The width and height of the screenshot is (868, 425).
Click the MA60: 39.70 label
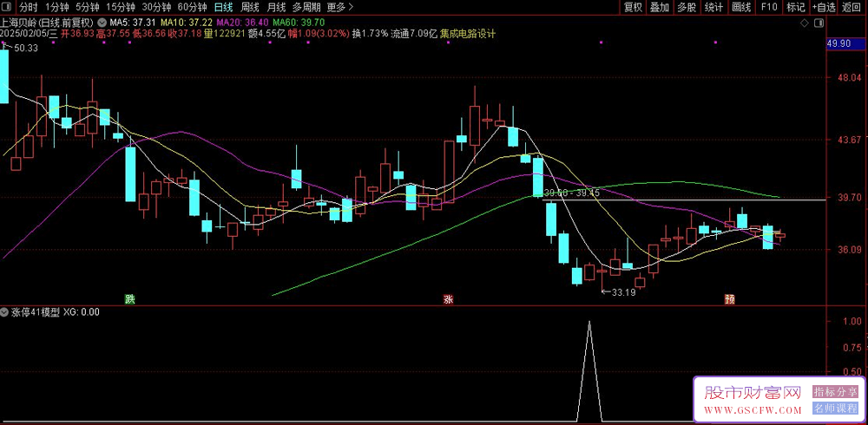click(299, 23)
